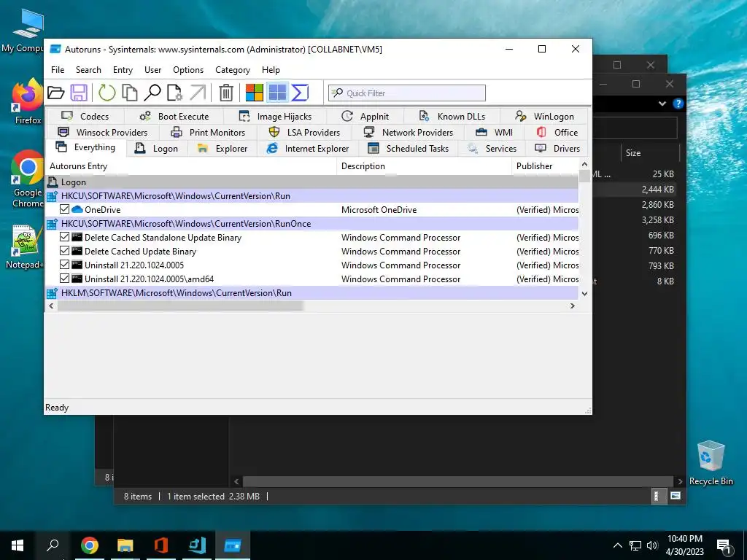
Task: Click the horizontal scrollbar thumb in Autoruns
Action: (180, 306)
